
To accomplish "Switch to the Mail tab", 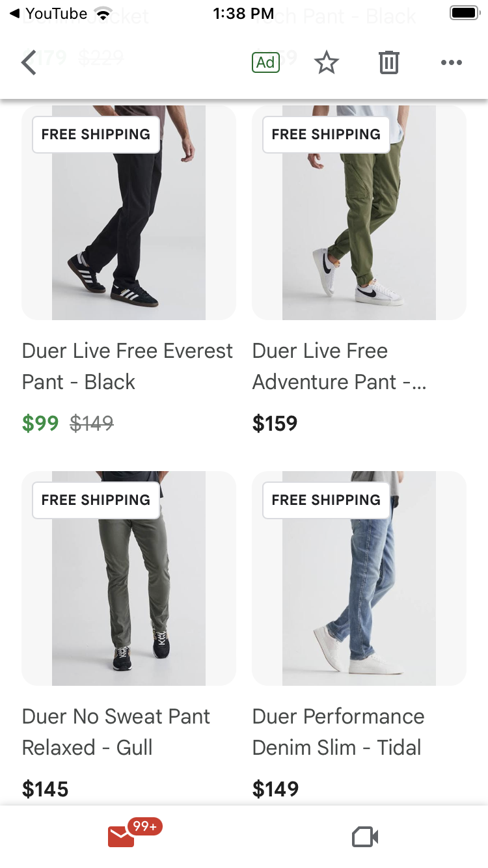I will (x=122, y=836).
